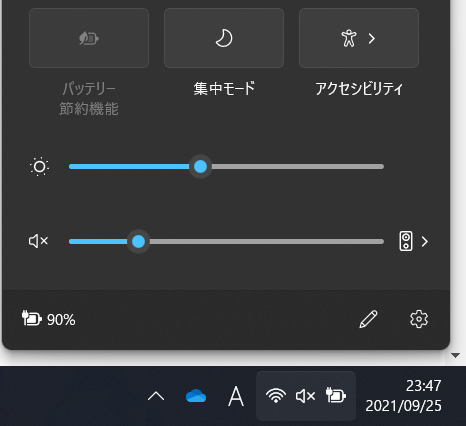Adjust volume on the volume slider track
Screen dimensions: 466x426
point(226,241)
